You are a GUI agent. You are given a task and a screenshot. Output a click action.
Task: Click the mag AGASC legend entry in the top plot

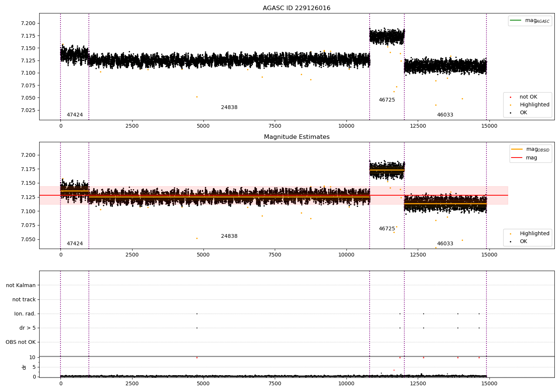click(530, 21)
